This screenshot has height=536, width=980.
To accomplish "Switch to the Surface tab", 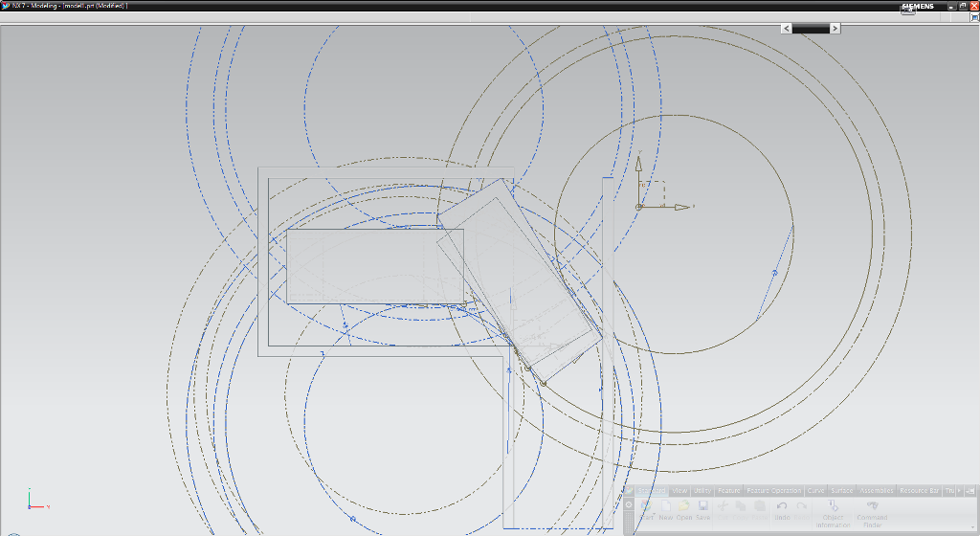I will [x=842, y=490].
